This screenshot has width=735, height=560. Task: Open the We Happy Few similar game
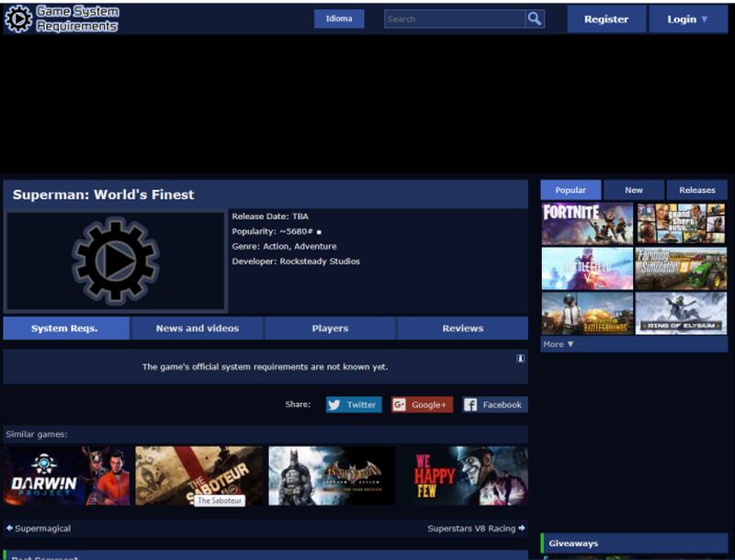(465, 476)
